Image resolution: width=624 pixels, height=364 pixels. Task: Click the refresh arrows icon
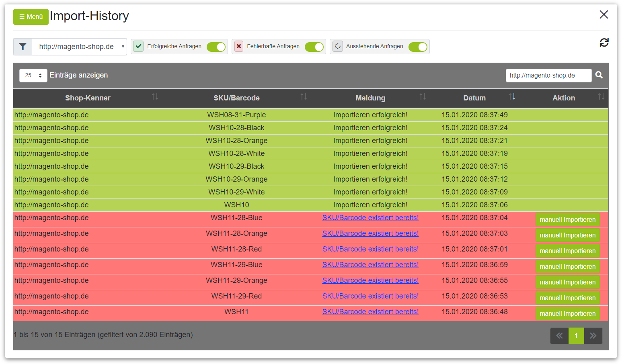pos(604,43)
